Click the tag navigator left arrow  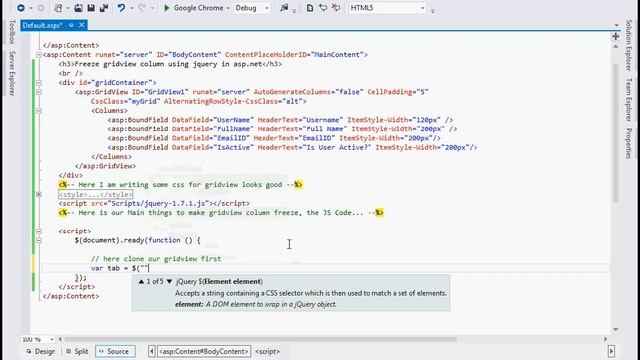[x=151, y=351]
